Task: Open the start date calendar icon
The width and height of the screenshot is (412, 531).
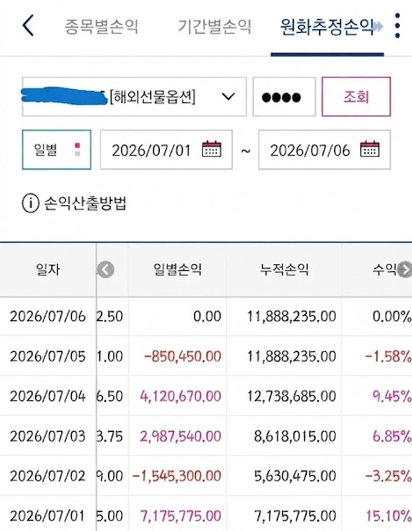Action: coord(212,149)
